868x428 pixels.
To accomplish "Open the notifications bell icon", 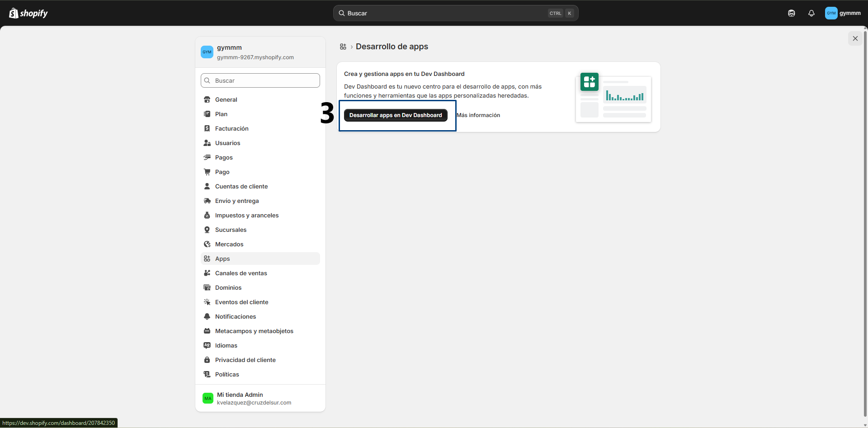I will click(811, 13).
